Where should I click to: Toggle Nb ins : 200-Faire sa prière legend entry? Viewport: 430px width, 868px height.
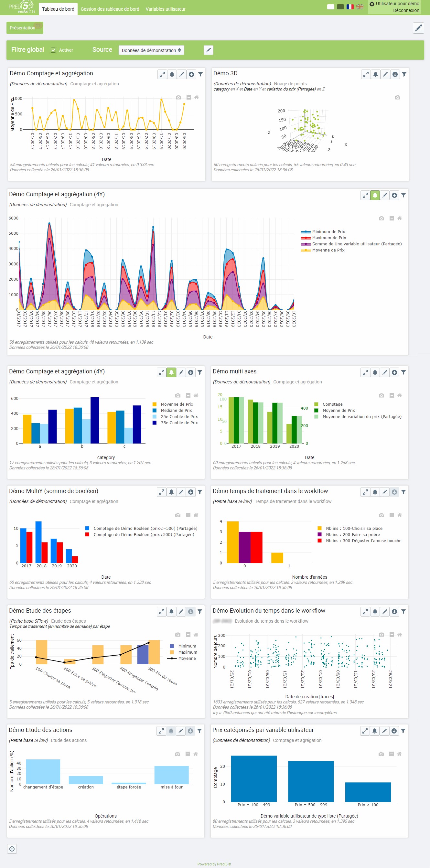pyautogui.click(x=349, y=535)
